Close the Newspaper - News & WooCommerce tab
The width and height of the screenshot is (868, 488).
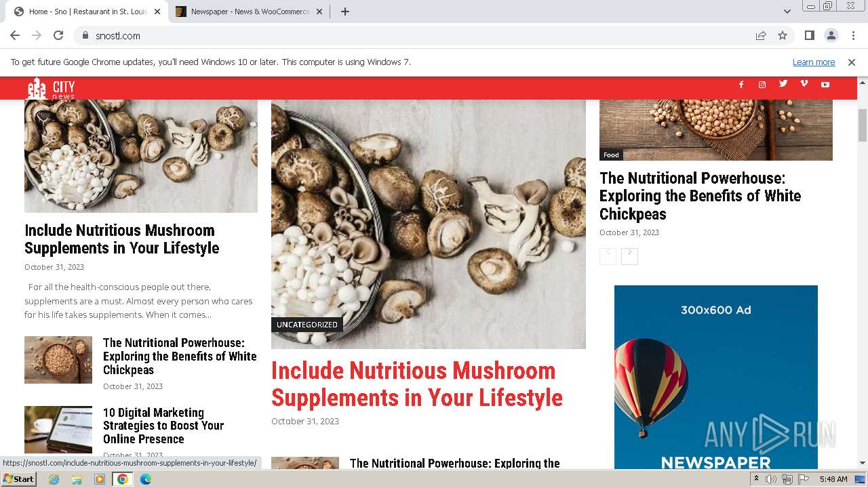[319, 12]
